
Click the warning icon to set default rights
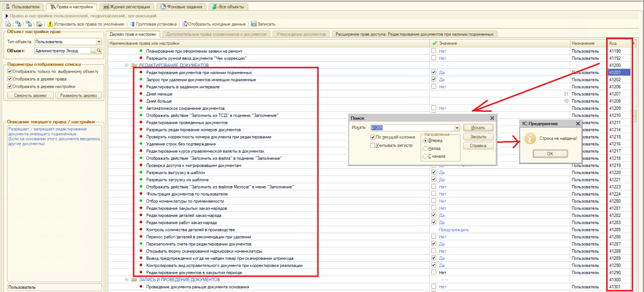[50, 24]
